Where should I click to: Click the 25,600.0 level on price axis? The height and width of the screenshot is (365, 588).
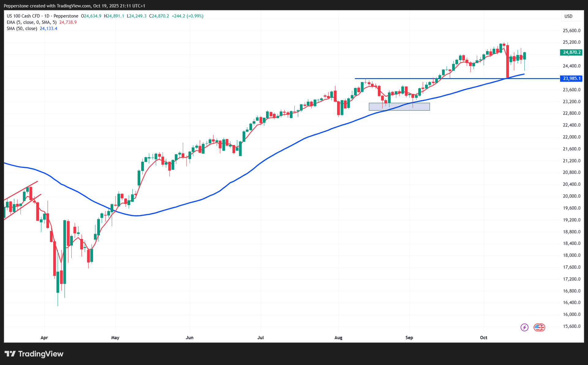tap(571, 31)
